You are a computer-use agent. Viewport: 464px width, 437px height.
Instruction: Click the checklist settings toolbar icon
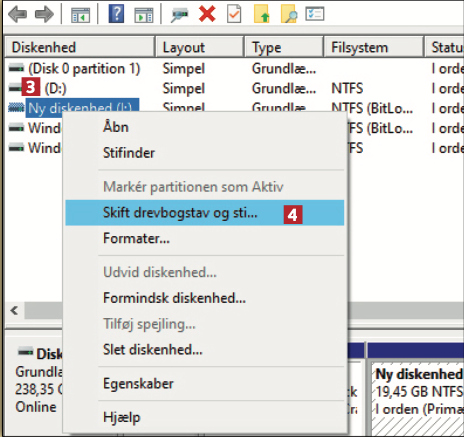(x=315, y=14)
